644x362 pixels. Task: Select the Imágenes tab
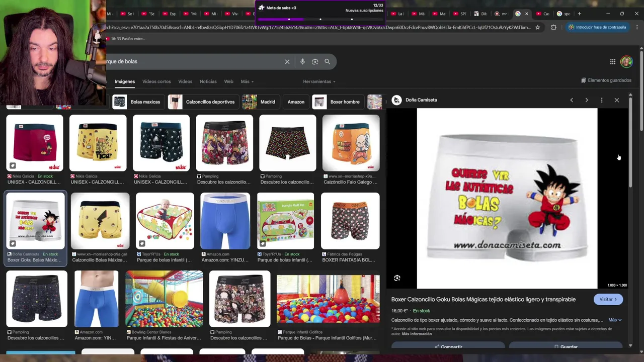point(125,81)
